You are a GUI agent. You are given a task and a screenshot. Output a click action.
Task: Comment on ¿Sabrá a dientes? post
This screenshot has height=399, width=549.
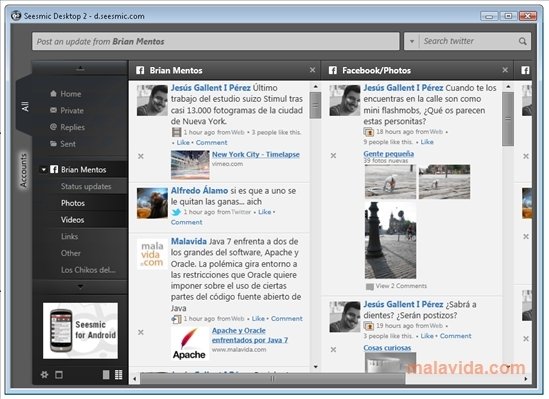point(456,336)
